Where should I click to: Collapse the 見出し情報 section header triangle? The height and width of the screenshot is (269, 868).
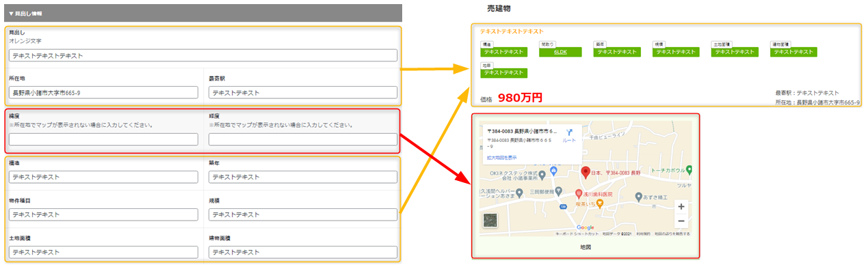pyautogui.click(x=11, y=14)
